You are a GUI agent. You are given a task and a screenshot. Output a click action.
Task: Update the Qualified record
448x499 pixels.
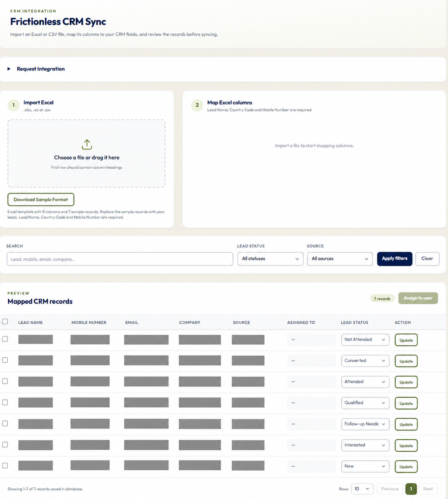click(x=406, y=404)
